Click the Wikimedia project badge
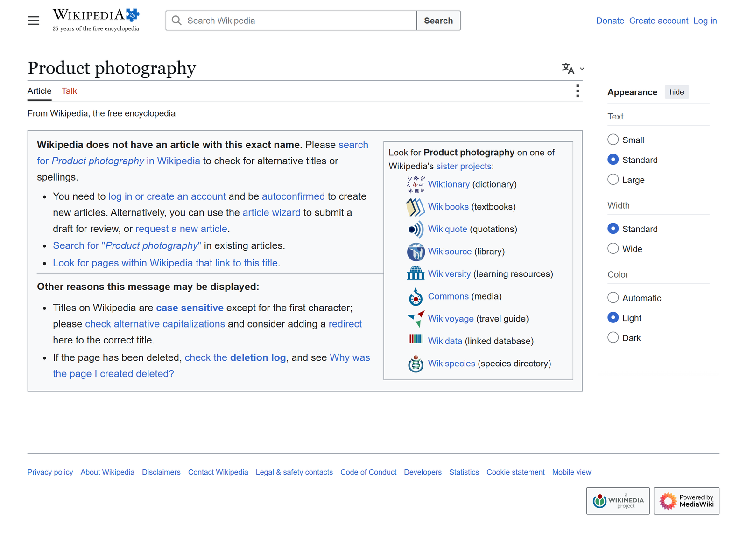The height and width of the screenshot is (560, 747). click(618, 501)
